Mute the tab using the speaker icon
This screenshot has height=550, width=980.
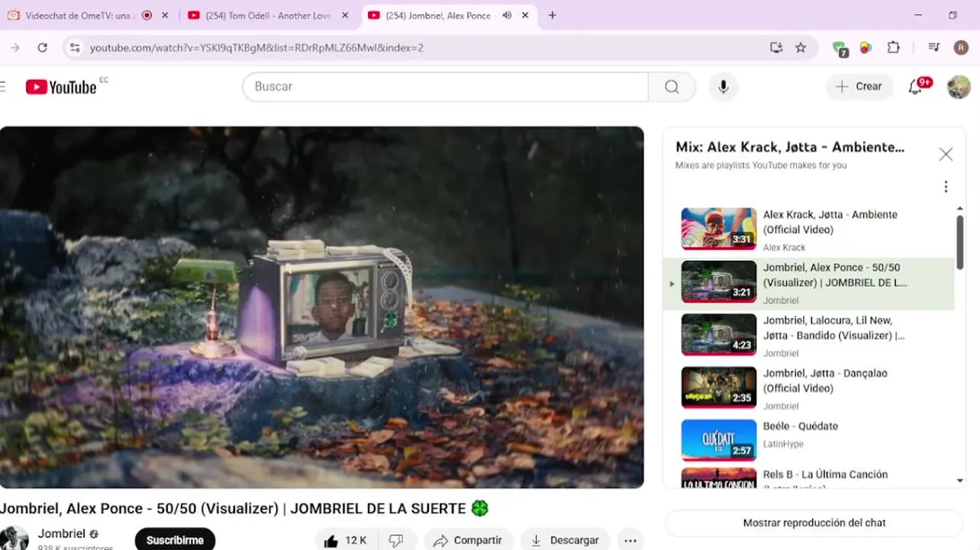click(506, 15)
